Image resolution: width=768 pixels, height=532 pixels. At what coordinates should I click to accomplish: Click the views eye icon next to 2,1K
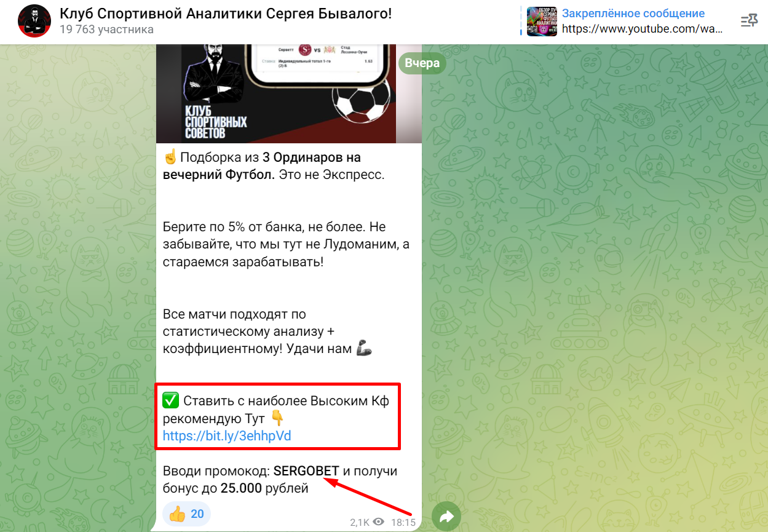tap(379, 522)
